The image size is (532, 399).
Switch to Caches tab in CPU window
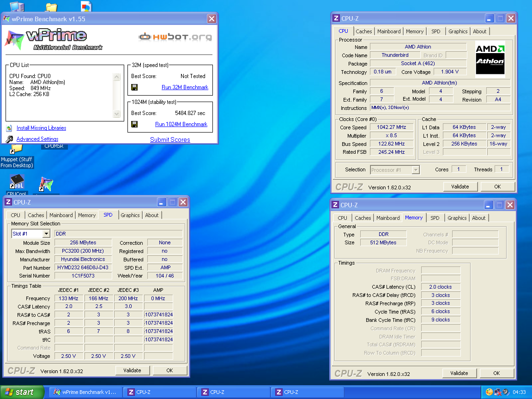(364, 31)
